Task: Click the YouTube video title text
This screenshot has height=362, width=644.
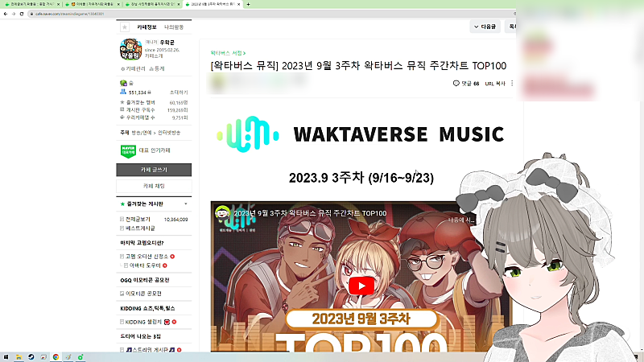Action: (310, 213)
